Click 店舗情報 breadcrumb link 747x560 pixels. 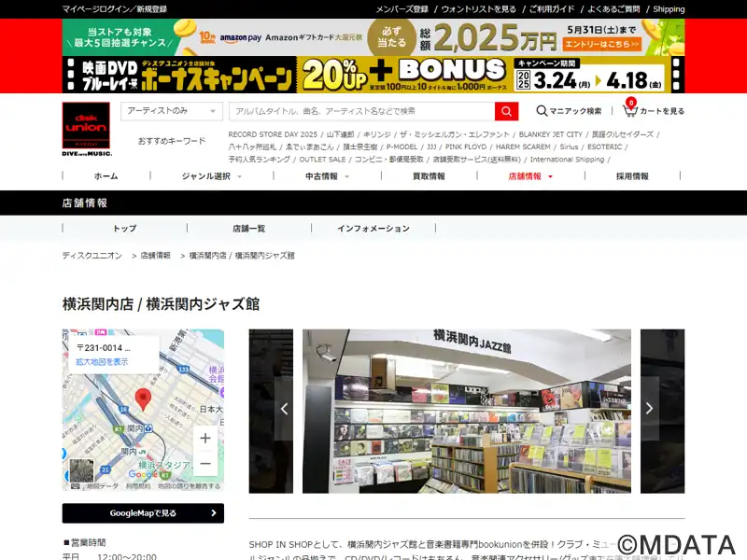[155, 256]
